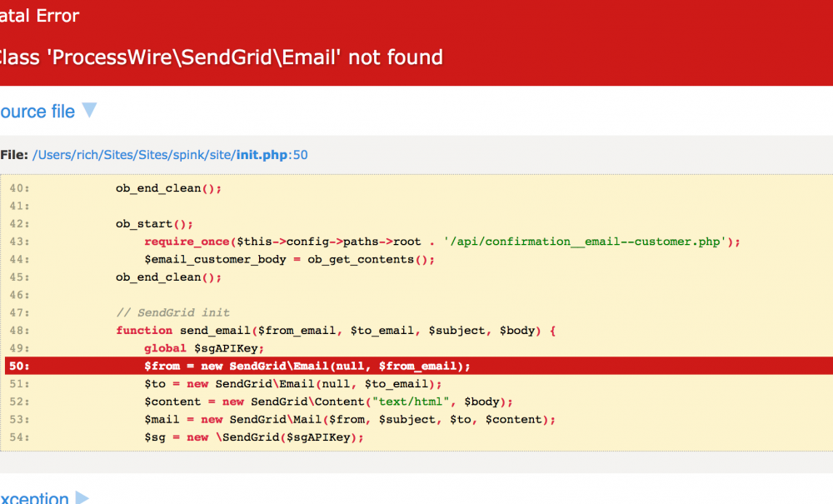Click the Exception heading text
Image resolution: width=833 pixels, height=504 pixels.
(x=34, y=498)
